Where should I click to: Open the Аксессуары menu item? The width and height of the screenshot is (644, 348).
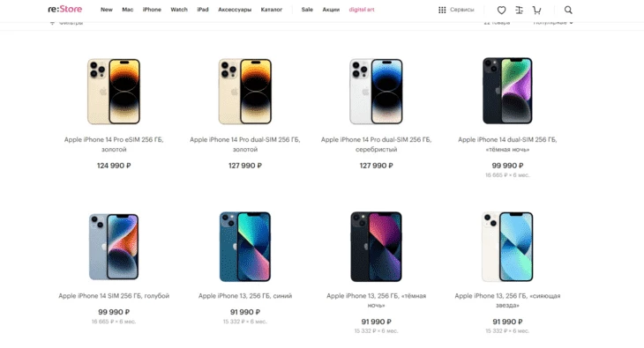(235, 10)
